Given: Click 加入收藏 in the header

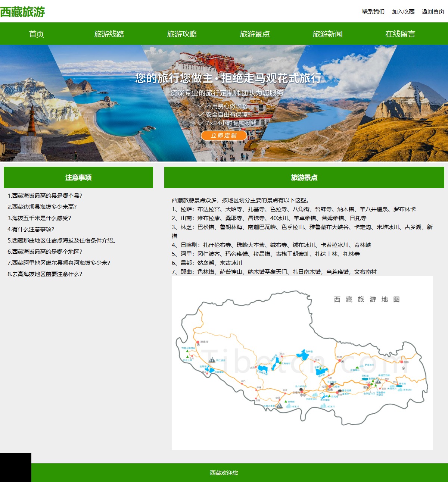Looking at the screenshot, I should coord(403,12).
